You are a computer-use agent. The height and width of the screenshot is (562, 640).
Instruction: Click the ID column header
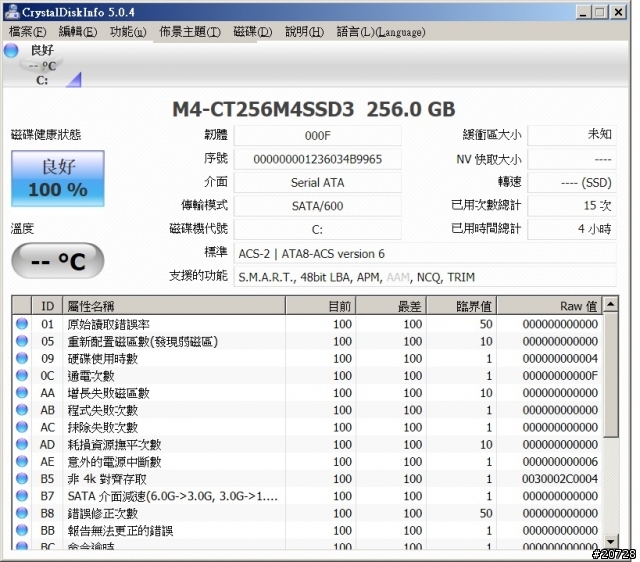point(47,306)
